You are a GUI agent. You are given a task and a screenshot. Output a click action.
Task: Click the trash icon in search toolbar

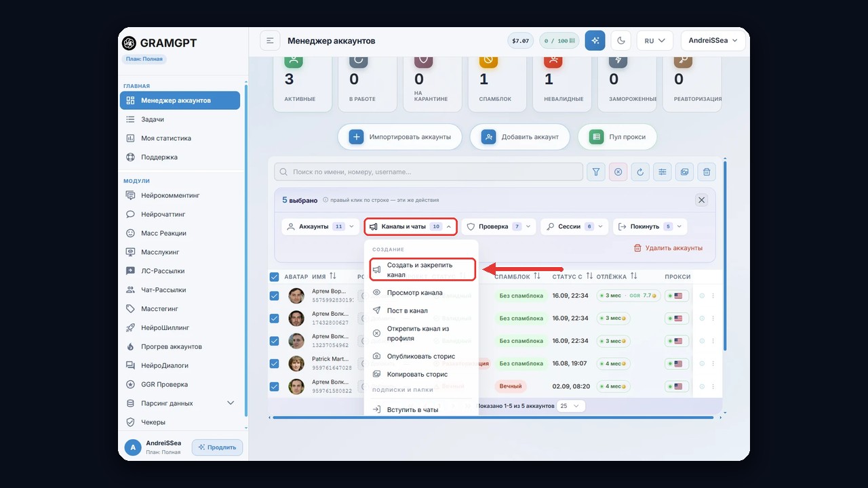(x=707, y=172)
